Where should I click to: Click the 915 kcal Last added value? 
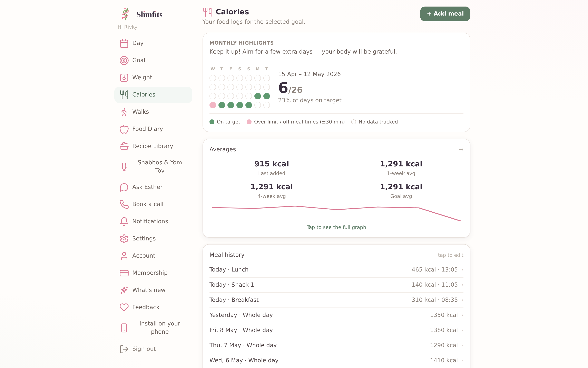coord(272,164)
